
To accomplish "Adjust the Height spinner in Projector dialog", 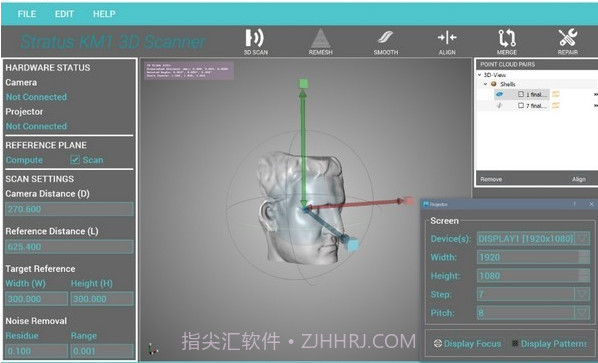I will coord(584,276).
